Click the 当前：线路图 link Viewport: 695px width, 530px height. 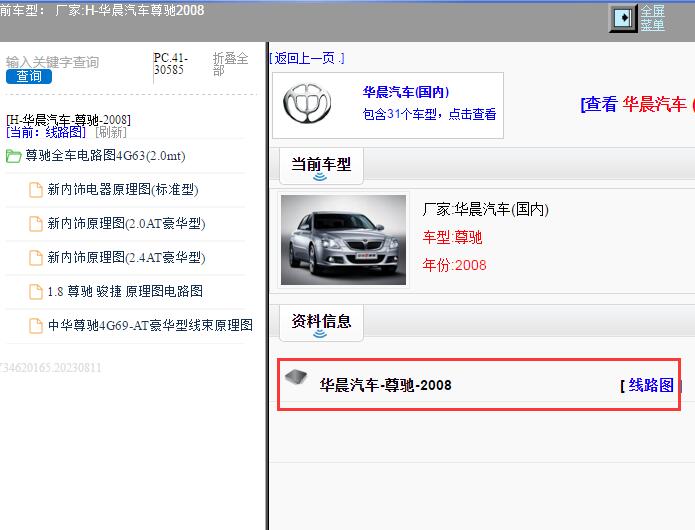point(46,132)
